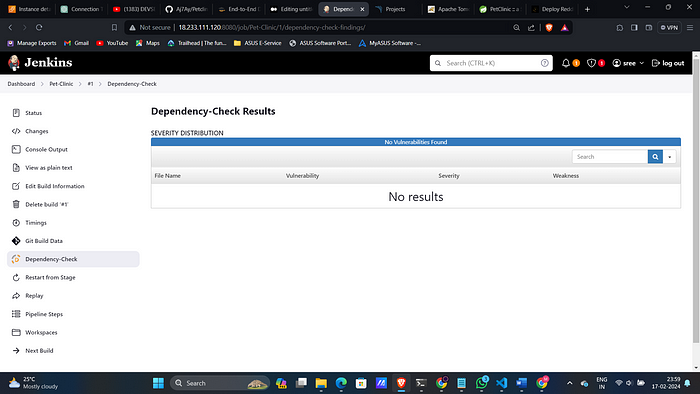The width and height of the screenshot is (700, 394).
Task: Click the No Vulnerabilities Found severity bar
Action: [x=416, y=142]
